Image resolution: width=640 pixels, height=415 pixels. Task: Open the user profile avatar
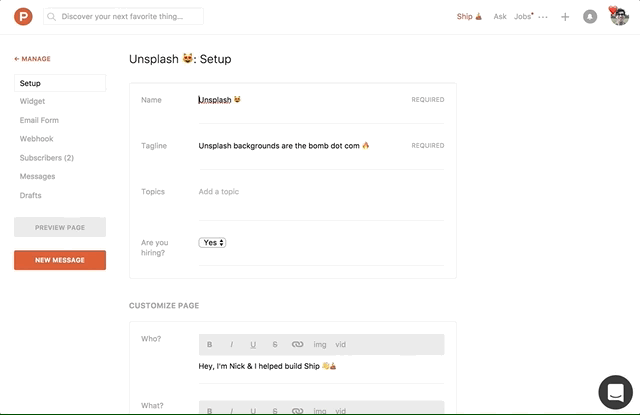tap(619, 17)
